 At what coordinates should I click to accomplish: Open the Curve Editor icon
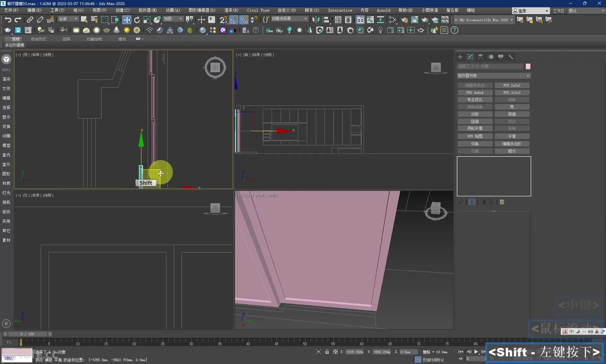[x=370, y=20]
